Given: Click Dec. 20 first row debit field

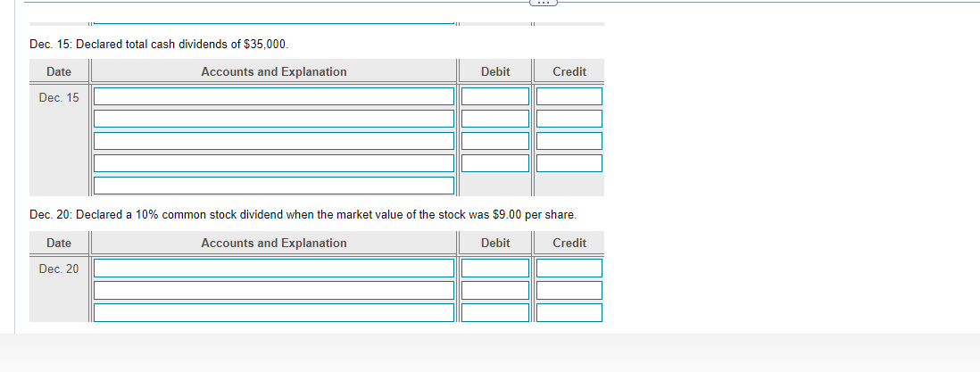Looking at the screenshot, I should [495, 269].
